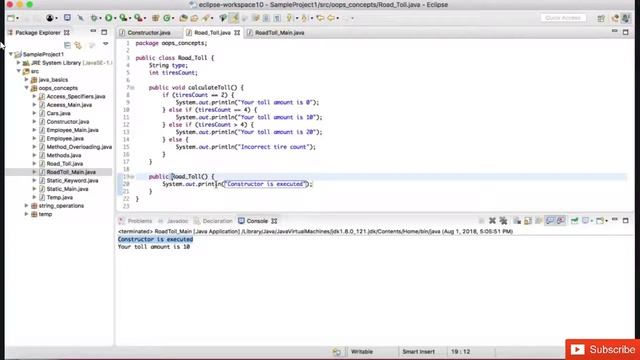
Task: Open the Run button dropdown arrow
Action: tap(115, 18)
